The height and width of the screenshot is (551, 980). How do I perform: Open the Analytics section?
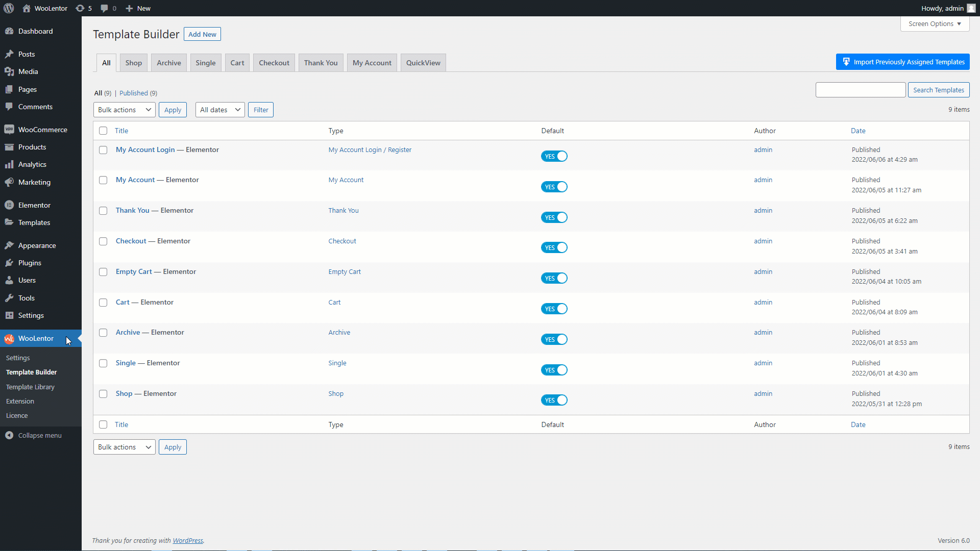point(32,164)
